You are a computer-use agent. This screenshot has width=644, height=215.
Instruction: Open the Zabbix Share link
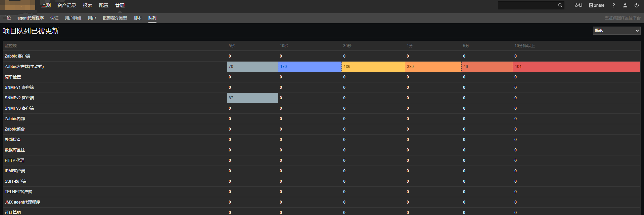(597, 5)
